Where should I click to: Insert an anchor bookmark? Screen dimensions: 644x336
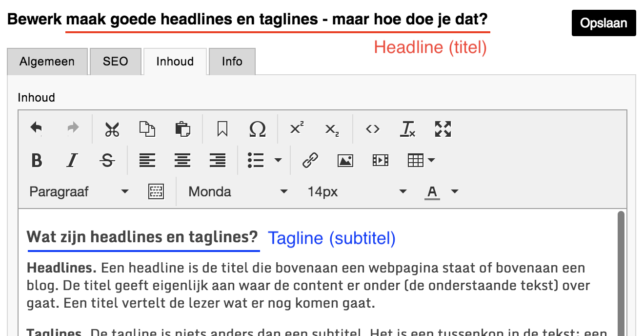pyautogui.click(x=222, y=129)
